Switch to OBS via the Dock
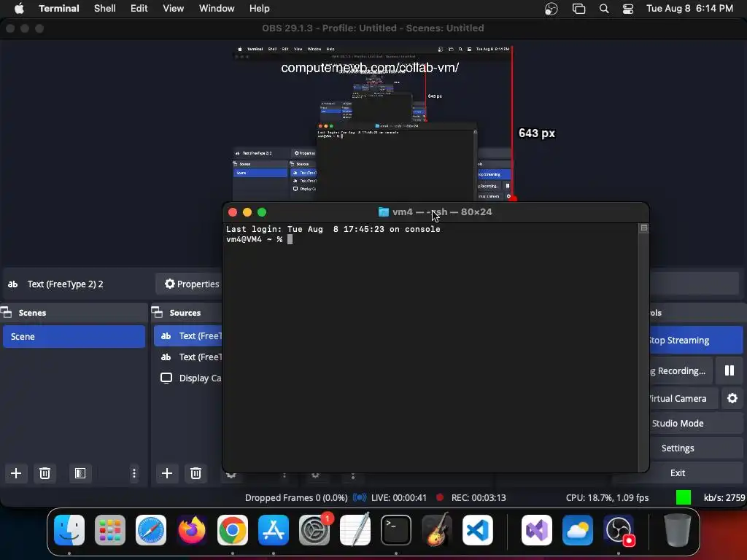This screenshot has width=747, height=560. [619, 530]
